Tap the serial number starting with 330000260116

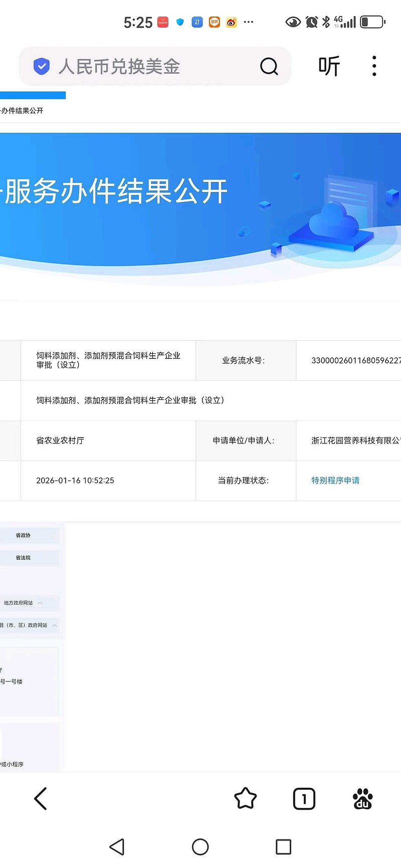pyautogui.click(x=356, y=360)
